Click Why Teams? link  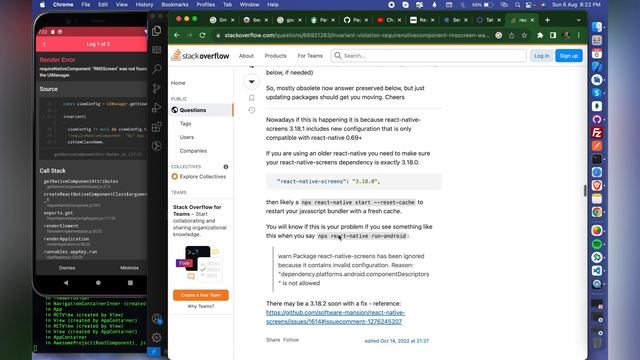pos(200,306)
